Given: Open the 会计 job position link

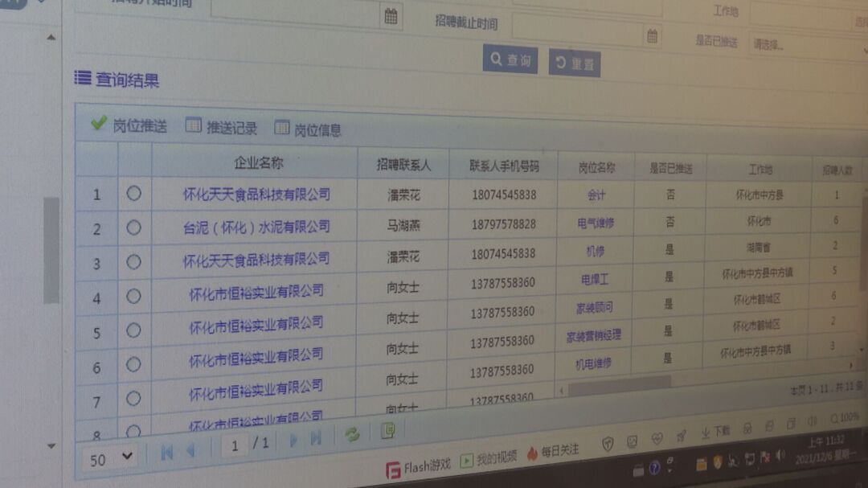Looking at the screenshot, I should click(596, 195).
